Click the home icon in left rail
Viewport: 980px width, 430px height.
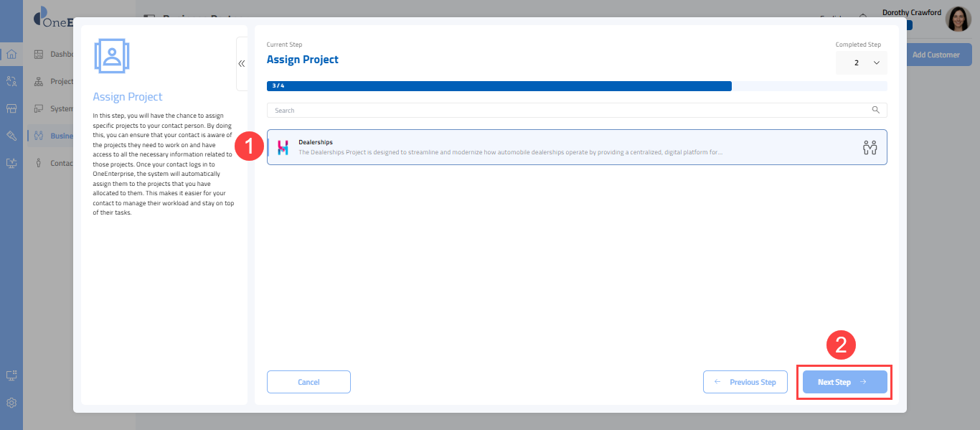[11, 54]
